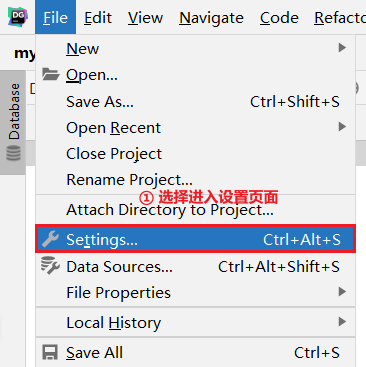Image resolution: width=366 pixels, height=367 pixels.
Task: Open the Refactor menu
Action: click(x=338, y=18)
